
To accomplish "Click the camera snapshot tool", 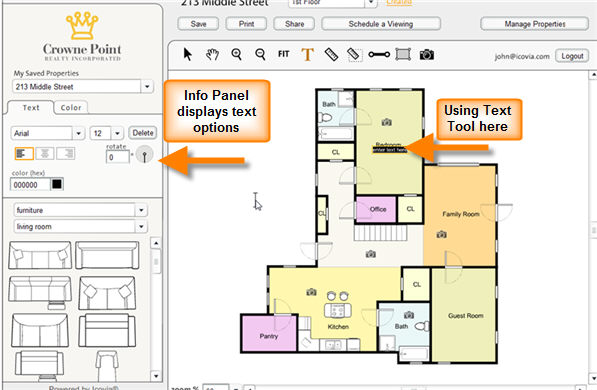I will 427,54.
